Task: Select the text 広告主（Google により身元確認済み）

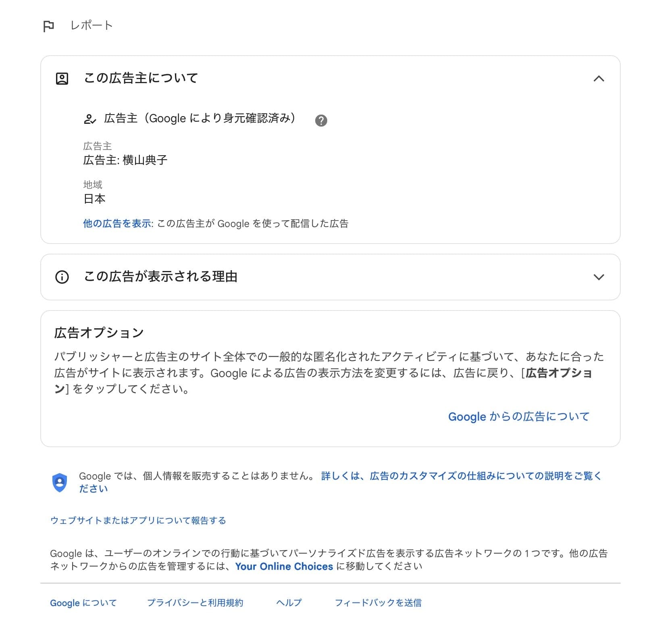Action: [200, 118]
